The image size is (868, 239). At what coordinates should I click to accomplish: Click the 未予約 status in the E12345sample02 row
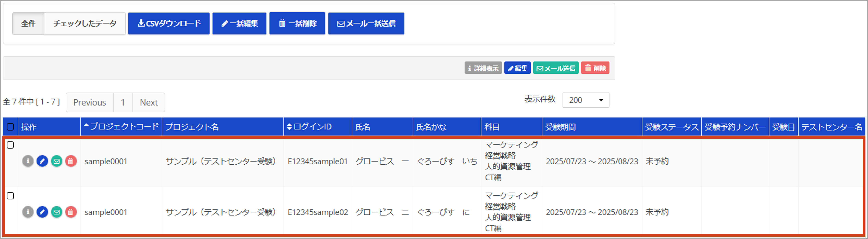657,212
